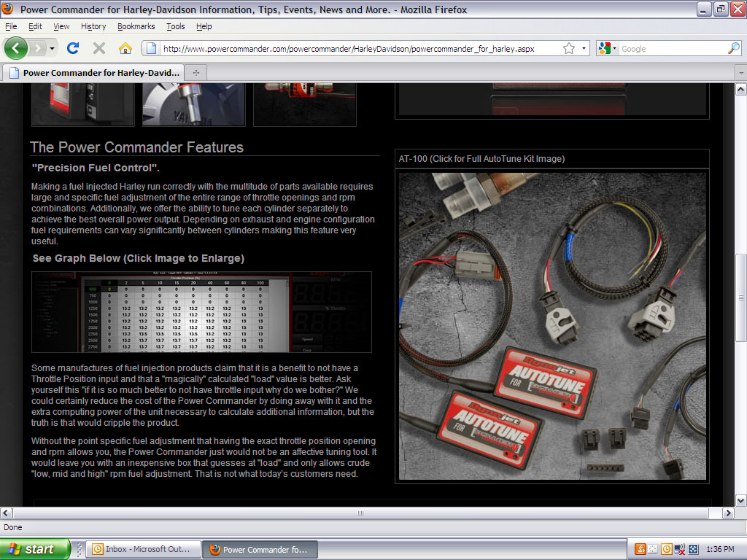Click the blue four-arrow tray icon
The height and width of the screenshot is (560, 747).
[x=693, y=549]
